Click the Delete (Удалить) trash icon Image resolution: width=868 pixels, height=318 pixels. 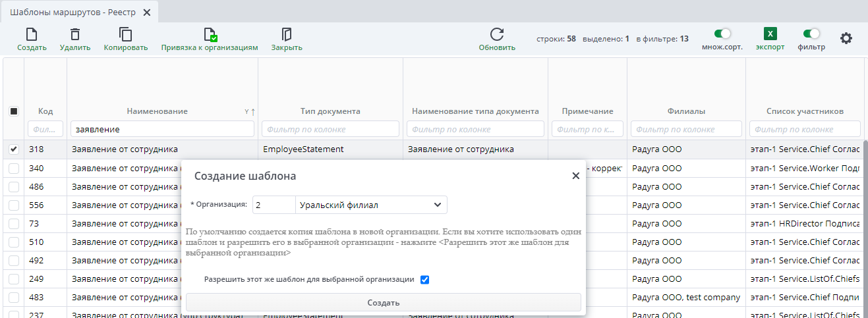(x=75, y=35)
